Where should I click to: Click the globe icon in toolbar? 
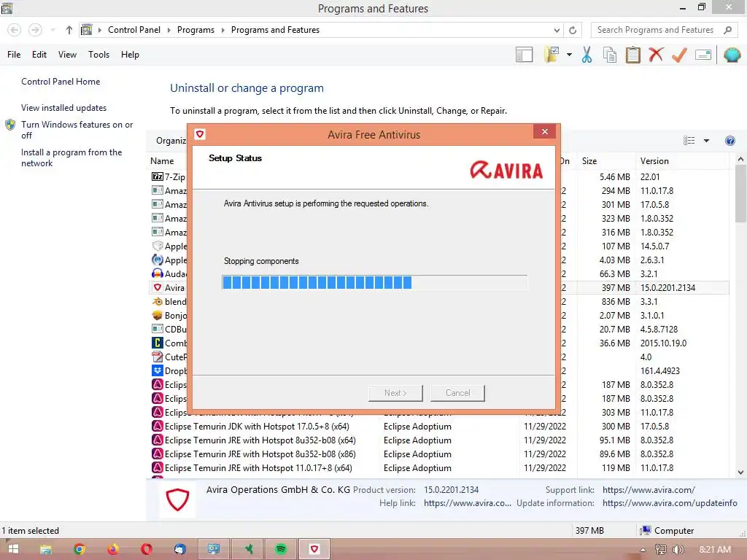732,55
